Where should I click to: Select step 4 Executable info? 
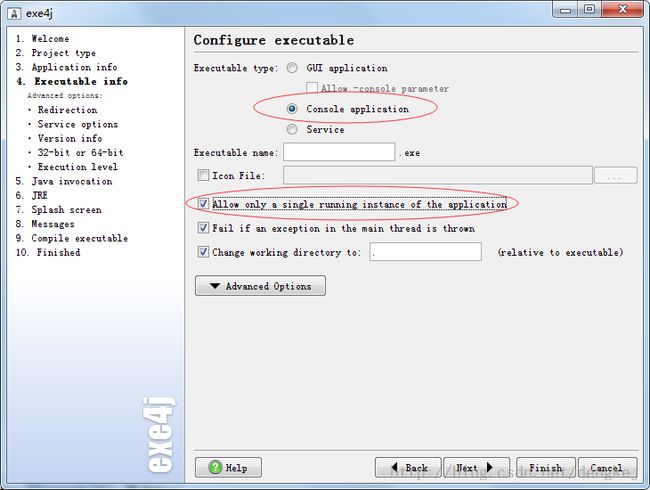click(x=72, y=81)
